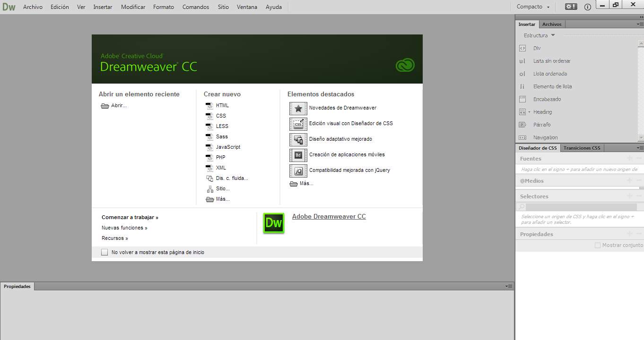Open the Recursos link
Viewport: 644px width, 340px height.
tap(115, 238)
